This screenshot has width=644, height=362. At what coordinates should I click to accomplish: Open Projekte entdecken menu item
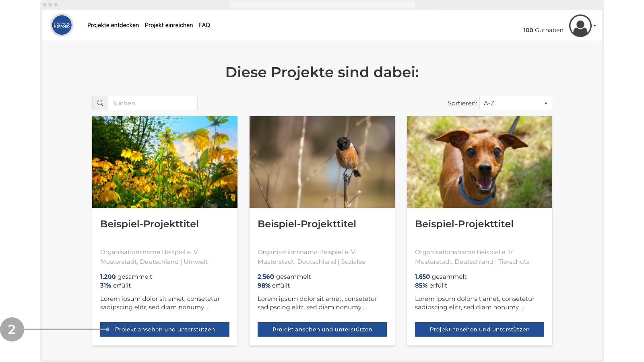pos(113,25)
